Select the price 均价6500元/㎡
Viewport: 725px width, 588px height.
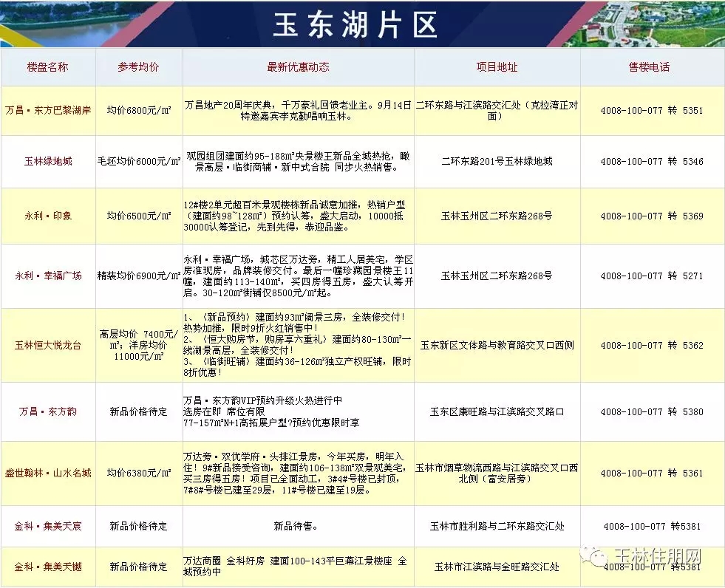(x=139, y=216)
